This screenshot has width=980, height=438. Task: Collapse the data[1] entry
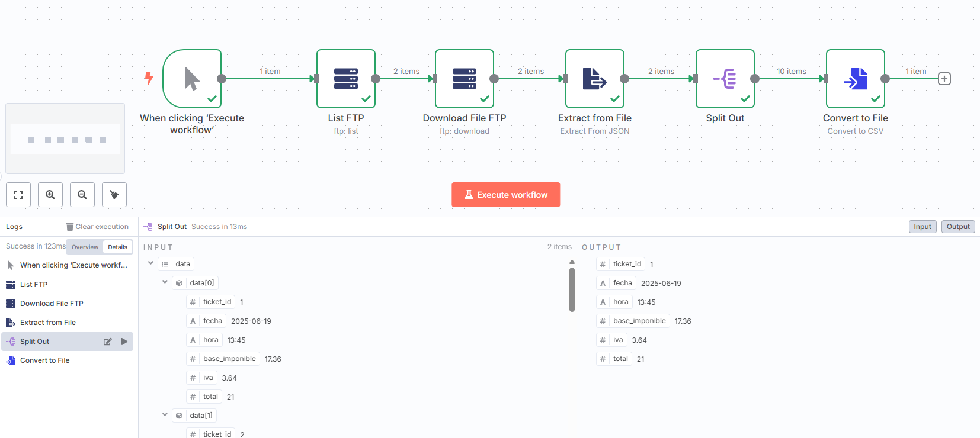tap(165, 415)
